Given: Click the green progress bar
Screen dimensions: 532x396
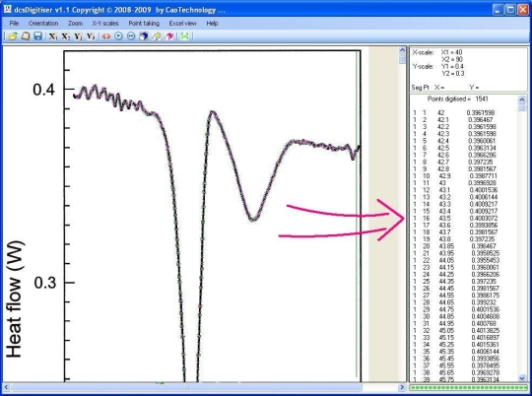Looking at the screenshot, I should 469,387.
